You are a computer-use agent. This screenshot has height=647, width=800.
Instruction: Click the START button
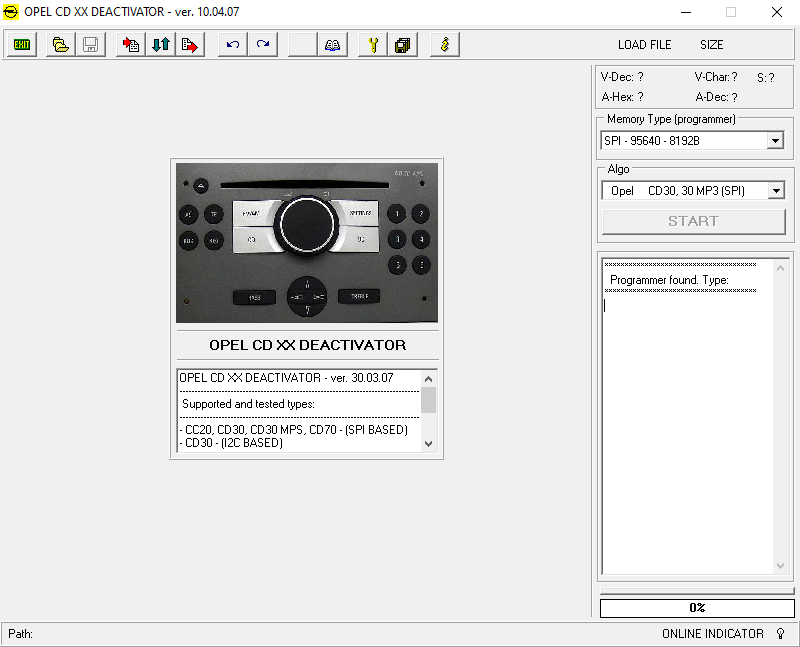pos(693,221)
